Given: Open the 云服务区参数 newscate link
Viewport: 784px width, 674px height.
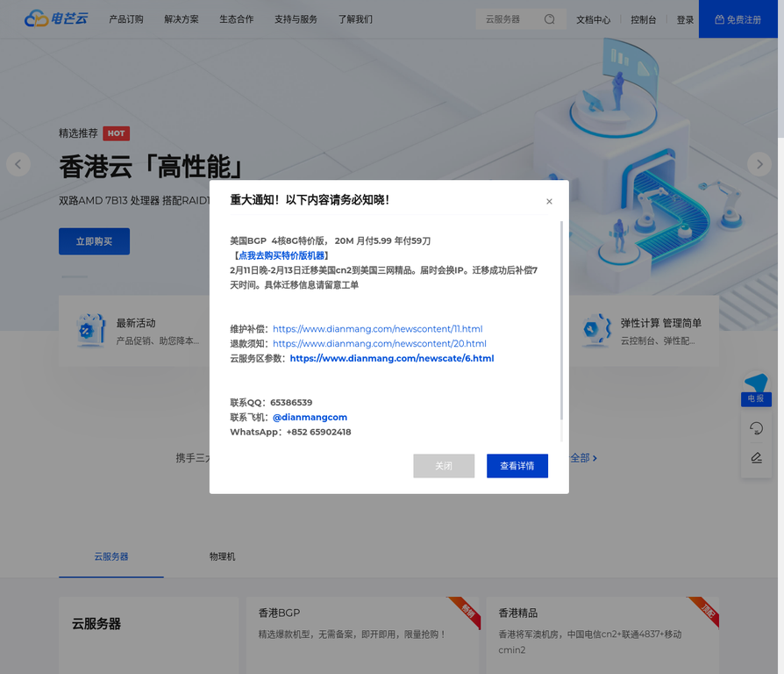Looking at the screenshot, I should [x=391, y=358].
